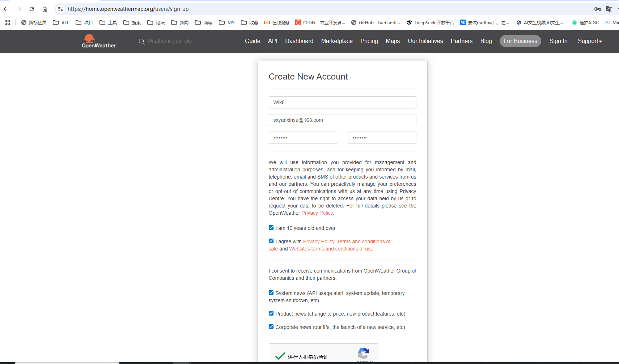Click the OpenWeather logo
619x364 pixels.
click(98, 41)
